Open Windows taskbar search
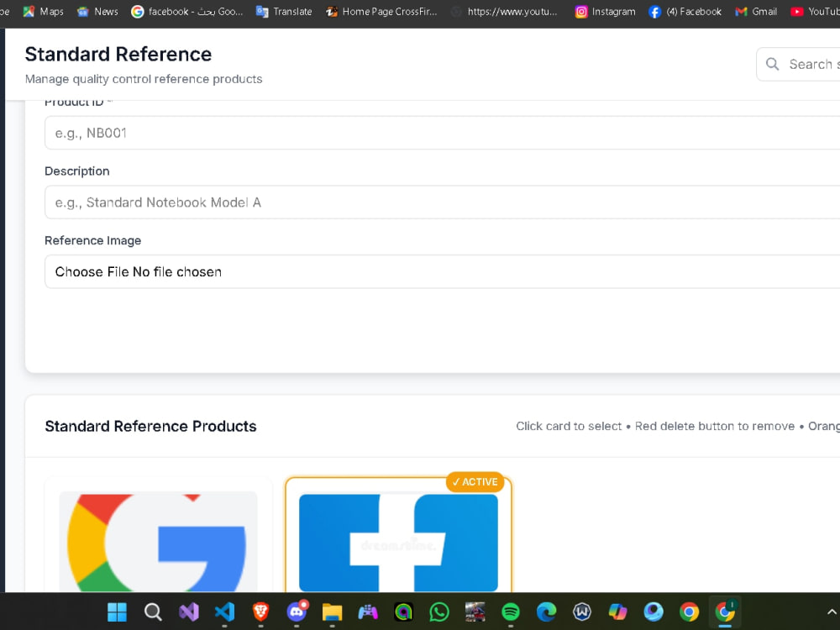 pyautogui.click(x=153, y=612)
